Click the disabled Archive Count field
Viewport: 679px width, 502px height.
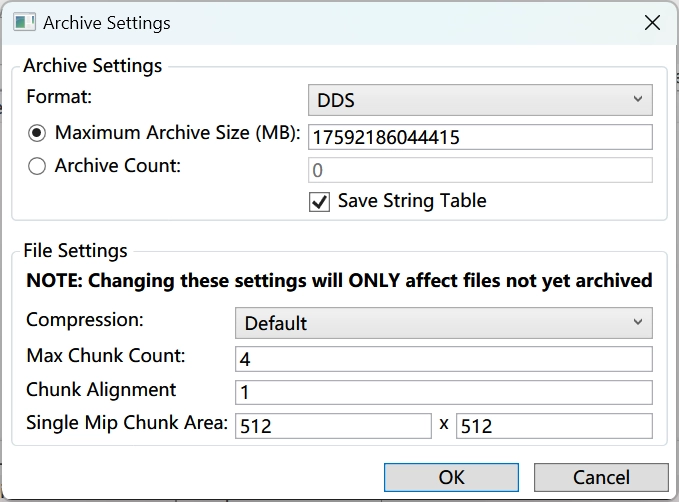[x=480, y=170]
